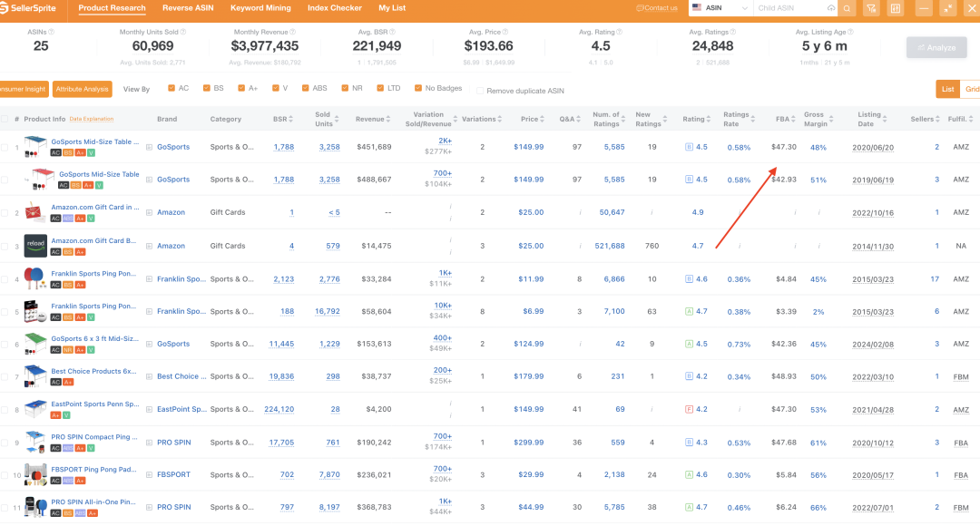Click the note icon beside PRO SPIN Compact row
Screen dimensions: 980x526
point(149,443)
